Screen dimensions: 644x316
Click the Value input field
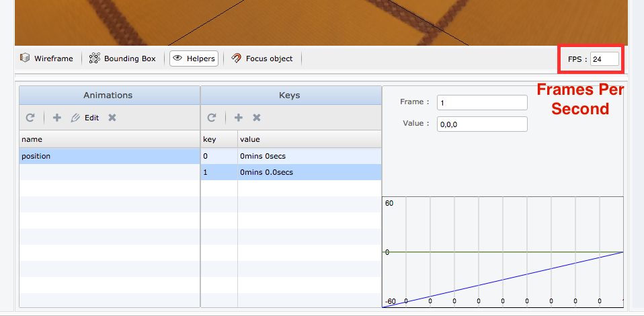pyautogui.click(x=482, y=124)
